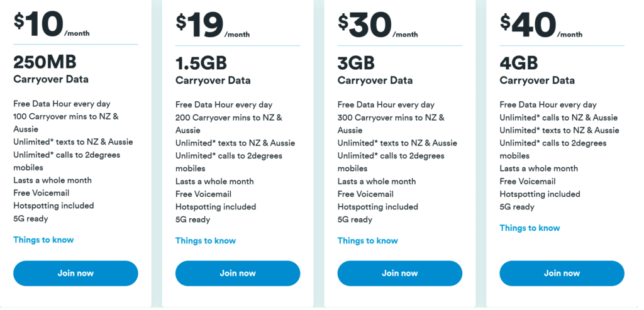The image size is (644, 310).
Task: Click Join now for the $10 plan
Action: (75, 273)
